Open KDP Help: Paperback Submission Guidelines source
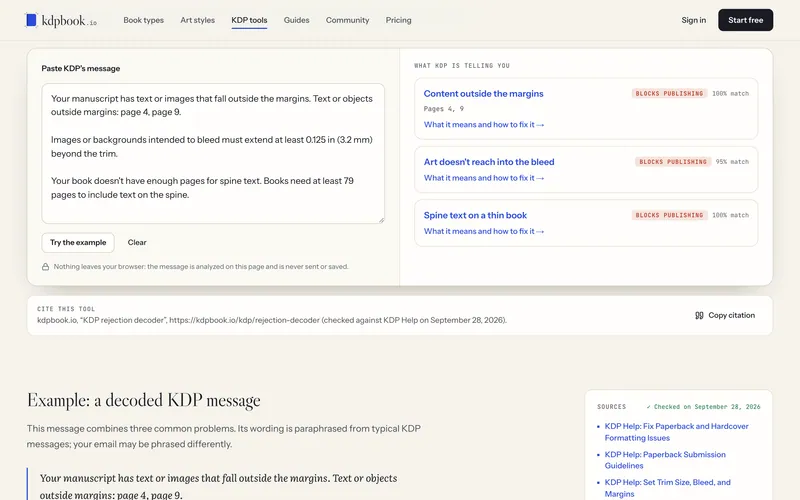The image size is (800, 500). coord(665,460)
